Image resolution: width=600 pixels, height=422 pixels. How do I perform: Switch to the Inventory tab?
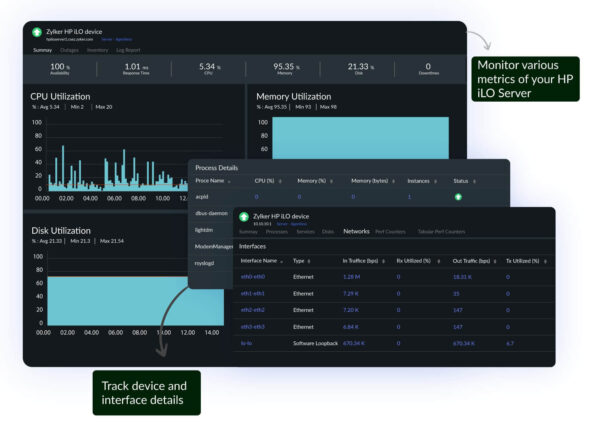click(98, 50)
